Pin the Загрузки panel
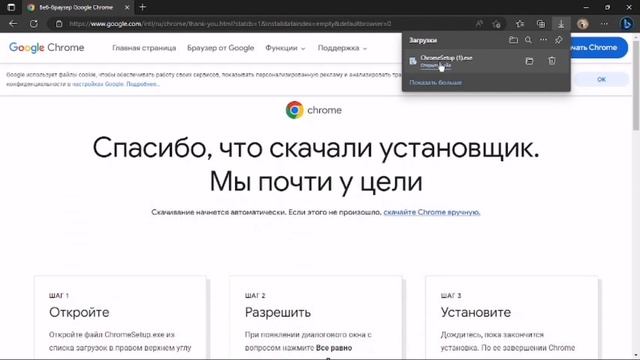640x360 pixels. 558,40
